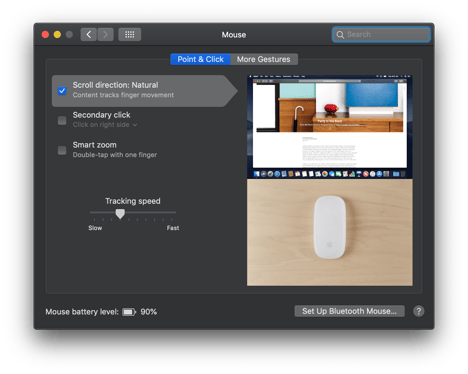Open help with the question mark button

[x=419, y=311]
